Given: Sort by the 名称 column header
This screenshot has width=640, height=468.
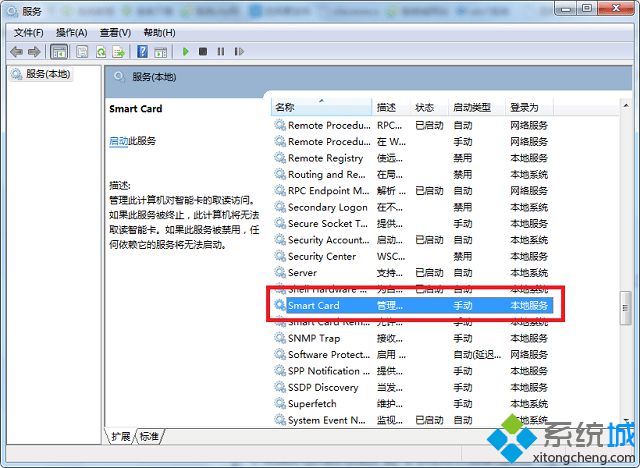Looking at the screenshot, I should [321, 107].
